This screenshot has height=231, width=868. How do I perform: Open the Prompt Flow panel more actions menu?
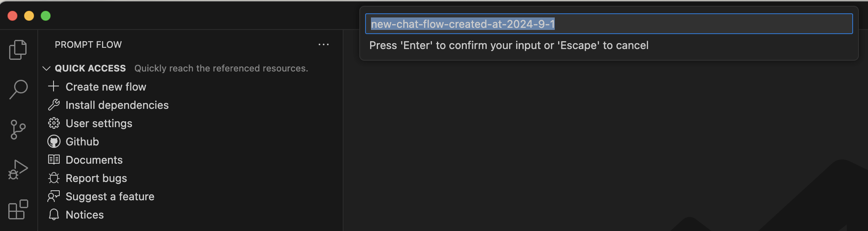coord(324,44)
